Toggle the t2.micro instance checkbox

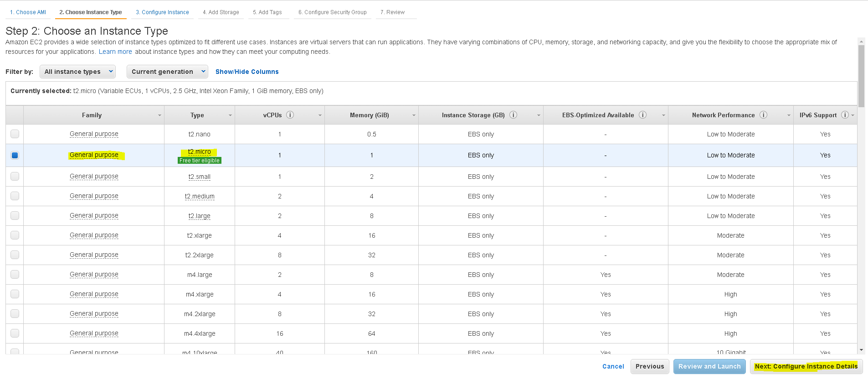15,155
